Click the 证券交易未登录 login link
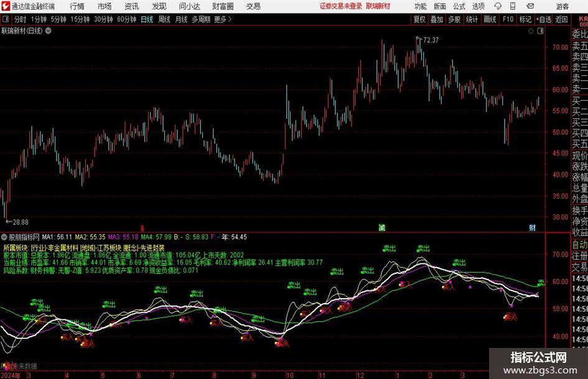Viewport: 588px width, 379px height. tap(341, 6)
